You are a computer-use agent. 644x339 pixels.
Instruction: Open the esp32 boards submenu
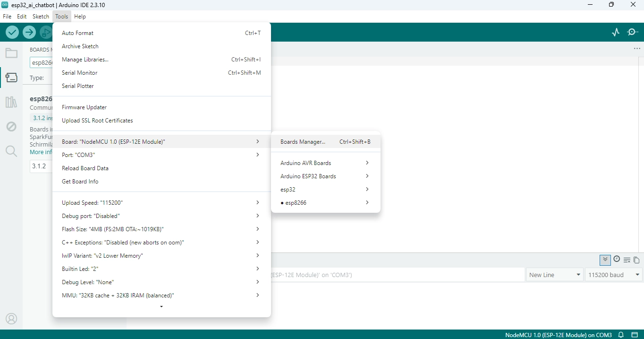326,189
